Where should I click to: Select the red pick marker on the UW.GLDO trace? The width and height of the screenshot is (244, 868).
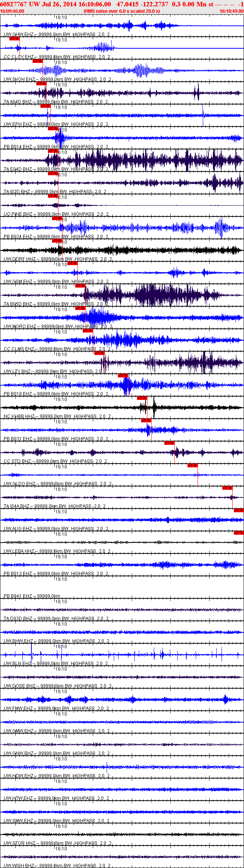pos(193,465)
